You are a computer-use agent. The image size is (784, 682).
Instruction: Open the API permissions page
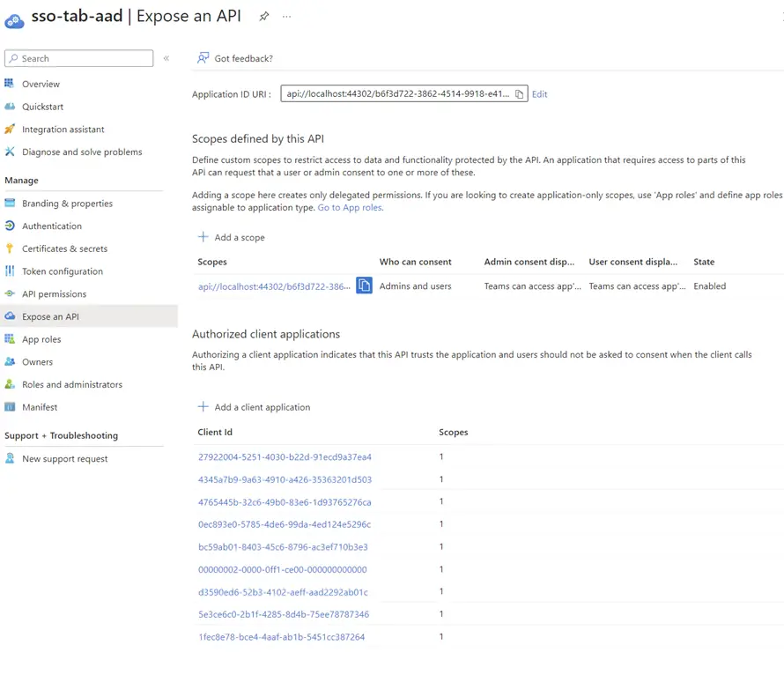coord(54,294)
